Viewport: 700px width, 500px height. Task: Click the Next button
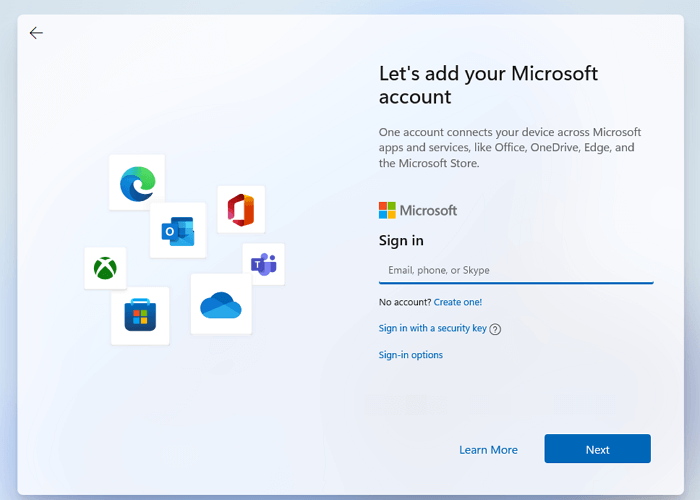pyautogui.click(x=597, y=449)
